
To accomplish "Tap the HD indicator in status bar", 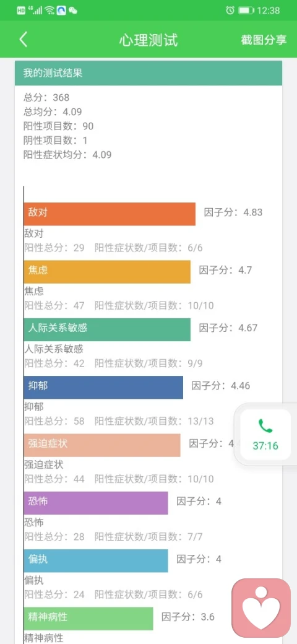I will click(x=21, y=11).
